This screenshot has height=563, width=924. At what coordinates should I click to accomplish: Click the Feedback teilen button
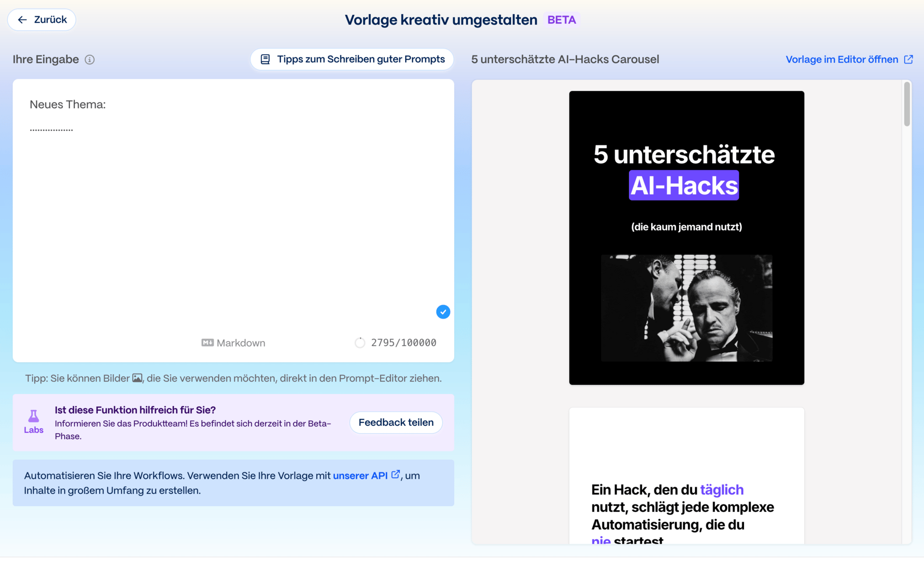[396, 422]
